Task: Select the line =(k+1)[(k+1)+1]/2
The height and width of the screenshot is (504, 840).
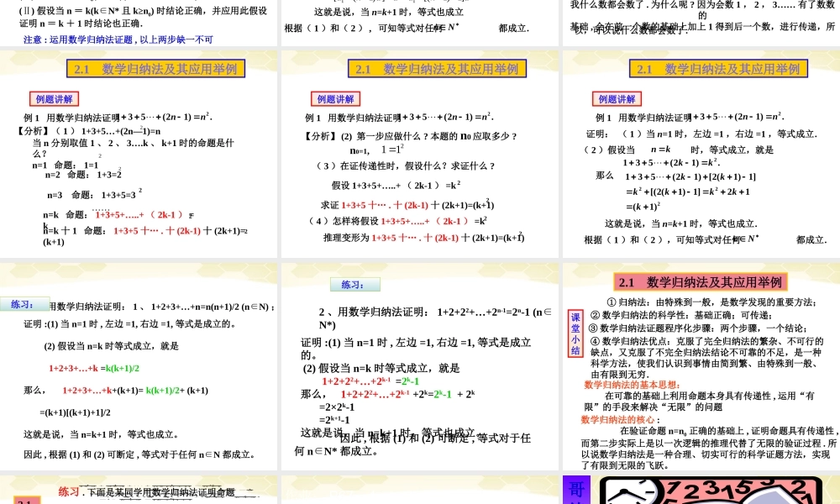Action: (x=75, y=412)
